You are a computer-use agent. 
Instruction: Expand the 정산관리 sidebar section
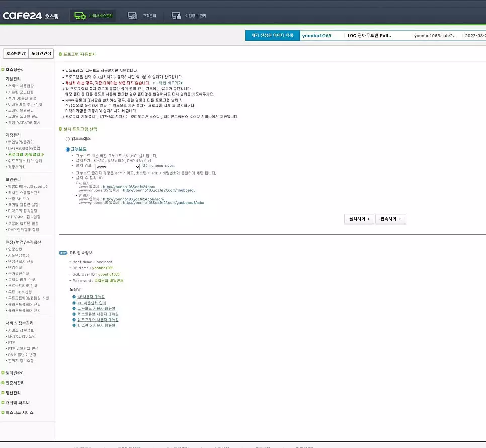tap(14, 393)
